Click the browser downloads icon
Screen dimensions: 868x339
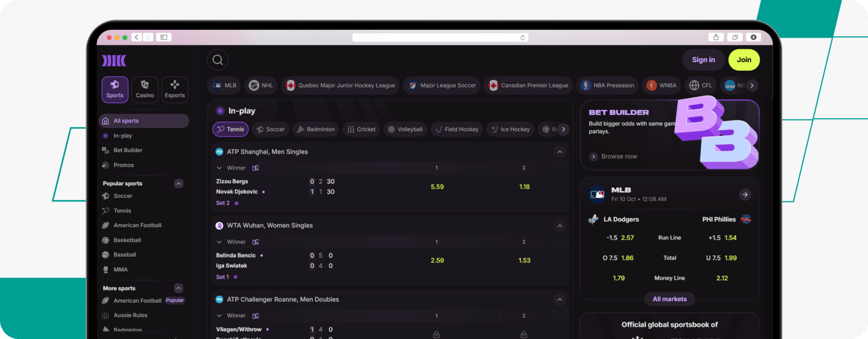(x=753, y=37)
